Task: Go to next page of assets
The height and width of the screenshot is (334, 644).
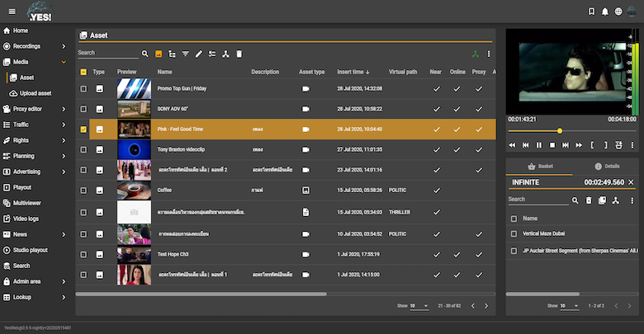Action: pyautogui.click(x=486, y=306)
